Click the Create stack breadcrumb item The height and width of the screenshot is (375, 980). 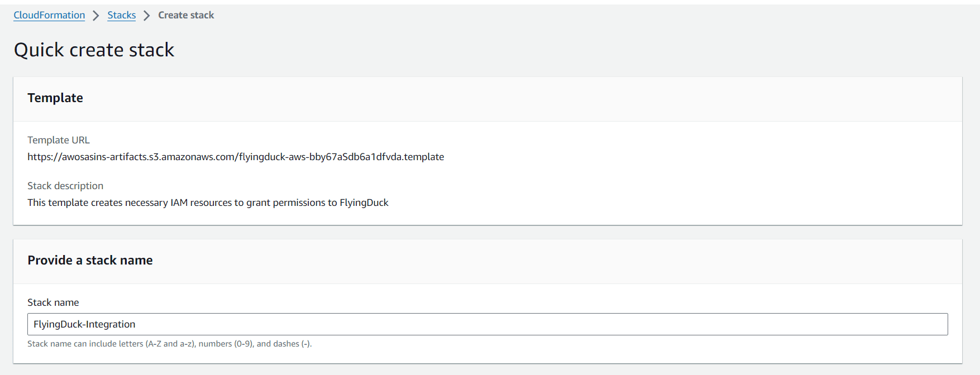186,15
